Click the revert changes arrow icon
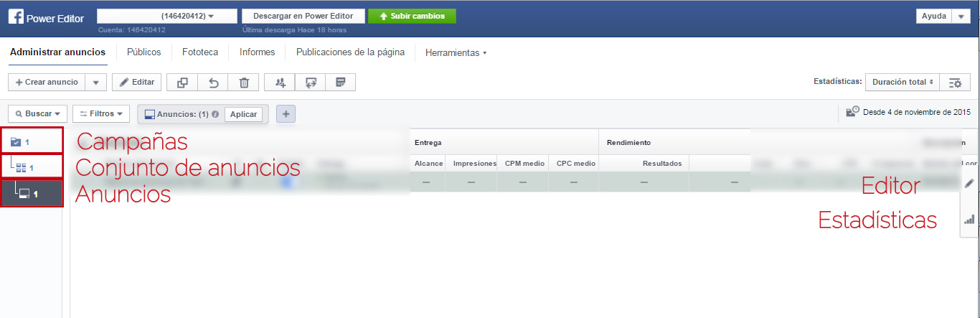The width and height of the screenshot is (980, 318). (213, 83)
